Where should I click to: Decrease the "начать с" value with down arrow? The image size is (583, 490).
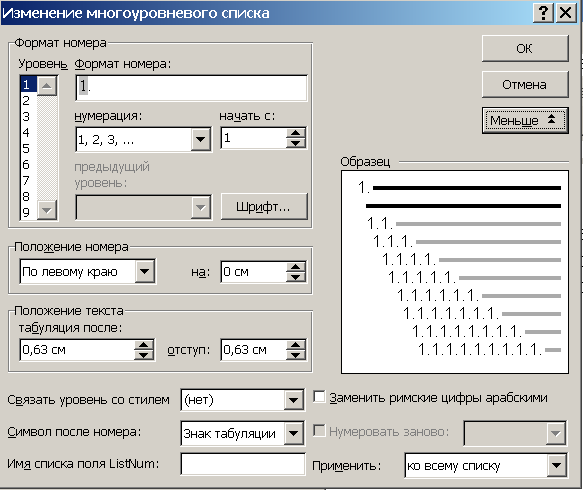click(296, 143)
